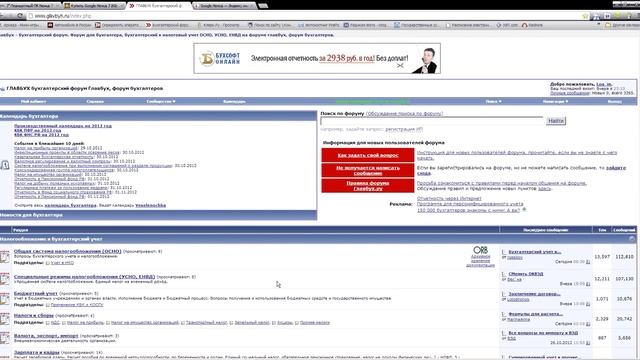Click the Бухсофт Онлайн logo in the banner
The width and height of the screenshot is (640, 360).
(x=220, y=58)
